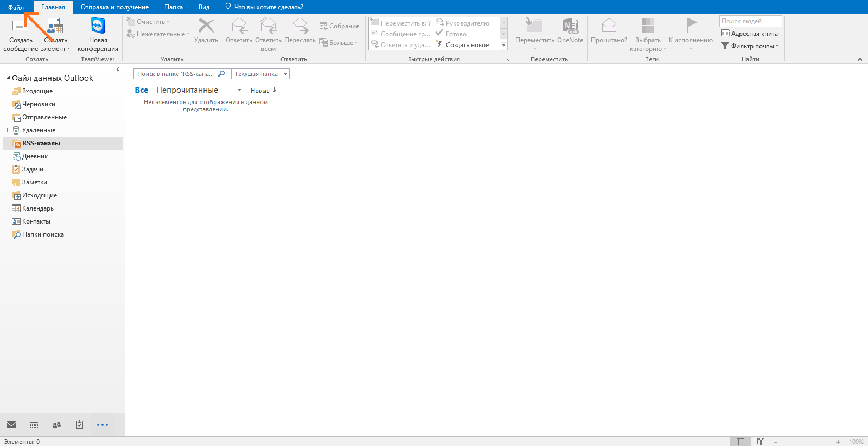Viewport: 868px width, 446px height.
Task: Open the Отправка и получение tab
Action: (x=114, y=7)
